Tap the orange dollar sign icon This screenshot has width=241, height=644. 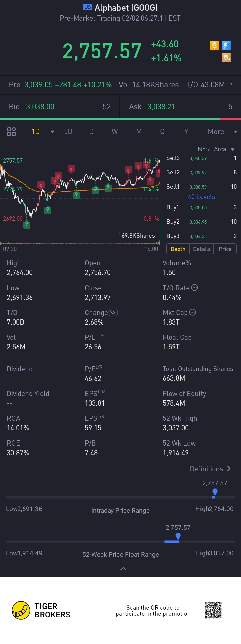[x=214, y=46]
